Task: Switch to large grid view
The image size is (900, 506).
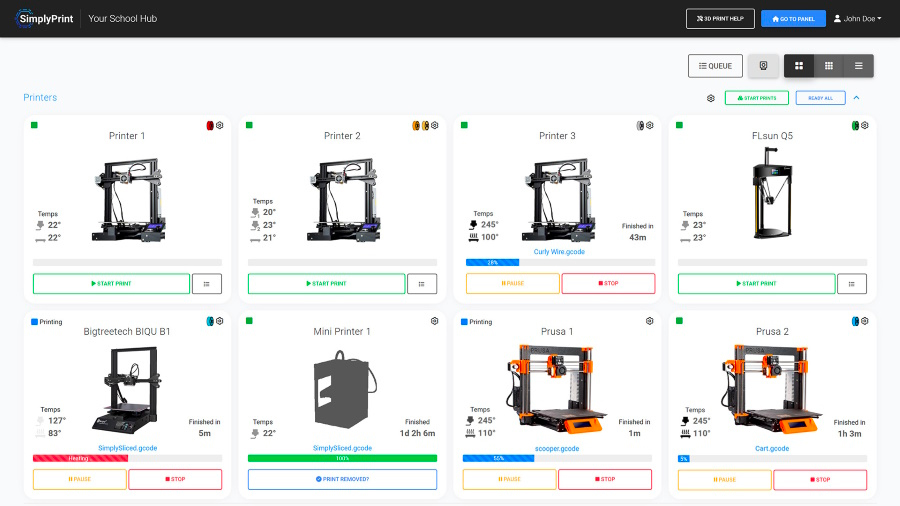Action: click(799, 66)
